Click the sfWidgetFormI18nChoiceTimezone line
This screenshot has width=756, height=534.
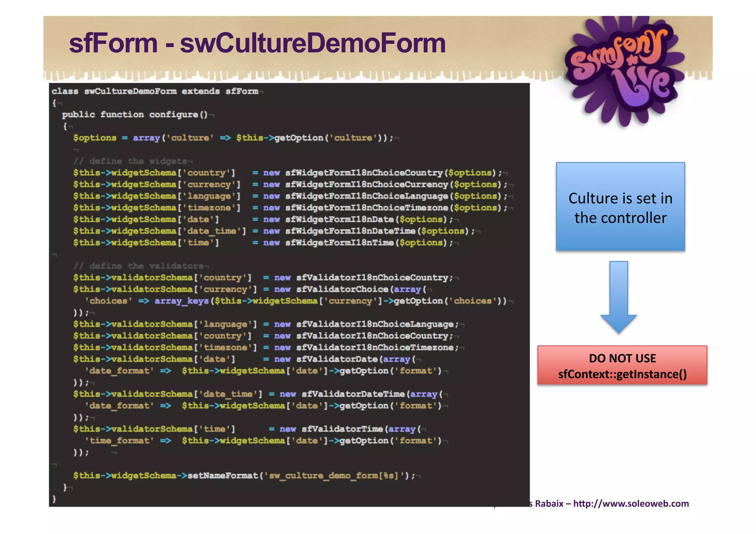[290, 207]
